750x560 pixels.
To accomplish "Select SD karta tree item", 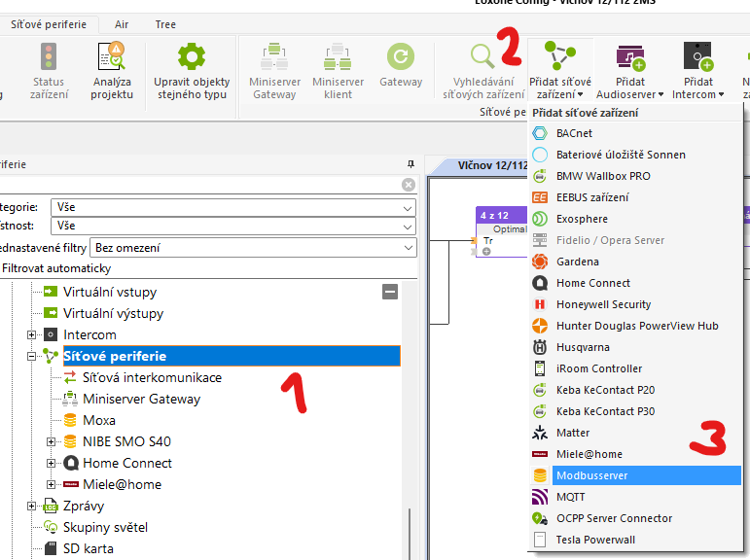I will tap(88, 548).
